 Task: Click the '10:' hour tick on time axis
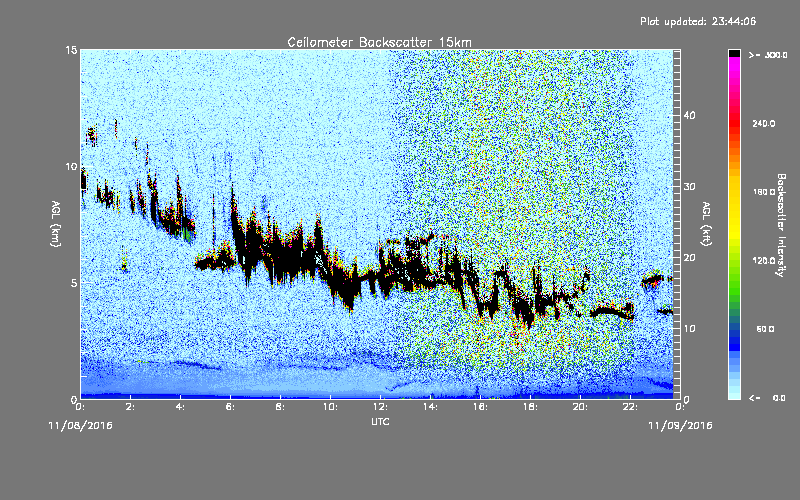point(330,407)
